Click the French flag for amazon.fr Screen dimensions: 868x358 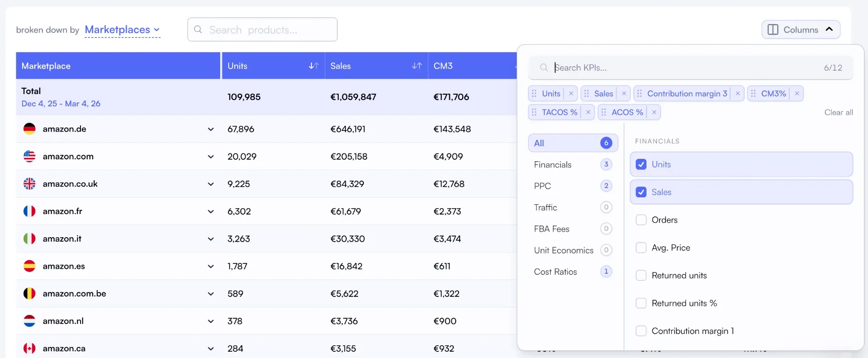(x=29, y=211)
